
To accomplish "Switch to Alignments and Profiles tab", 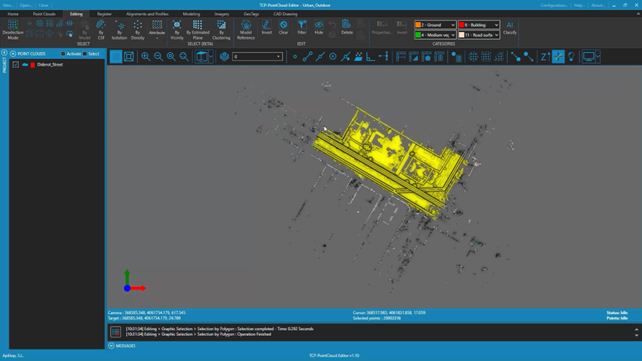I will [x=147, y=14].
